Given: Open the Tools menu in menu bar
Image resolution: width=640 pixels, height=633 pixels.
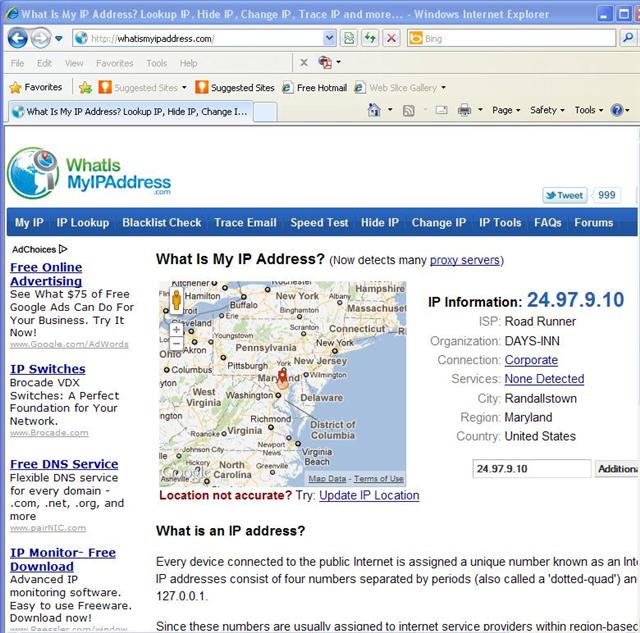Looking at the screenshot, I should pos(157,63).
